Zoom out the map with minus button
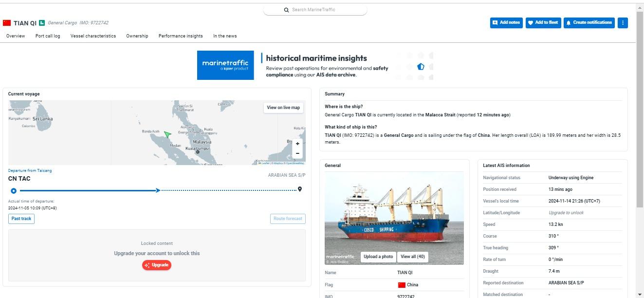Image resolution: width=644 pixels, height=298 pixels. 297,153
